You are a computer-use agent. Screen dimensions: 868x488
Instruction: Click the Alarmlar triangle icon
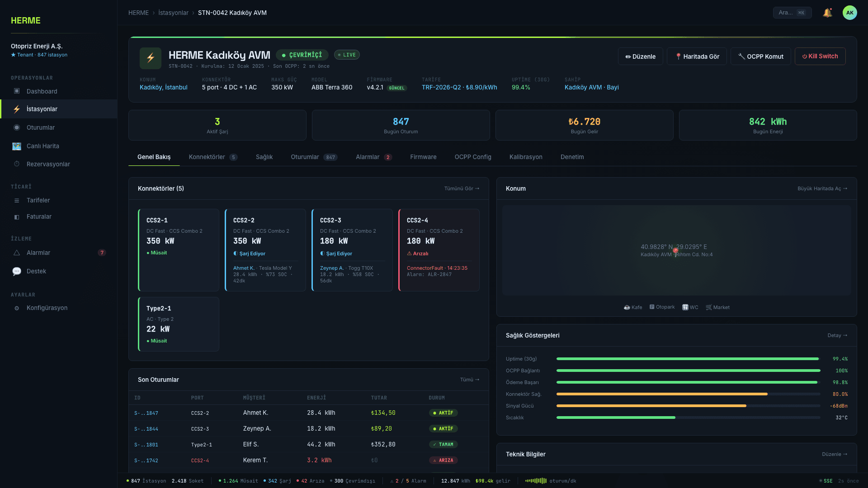[17, 253]
